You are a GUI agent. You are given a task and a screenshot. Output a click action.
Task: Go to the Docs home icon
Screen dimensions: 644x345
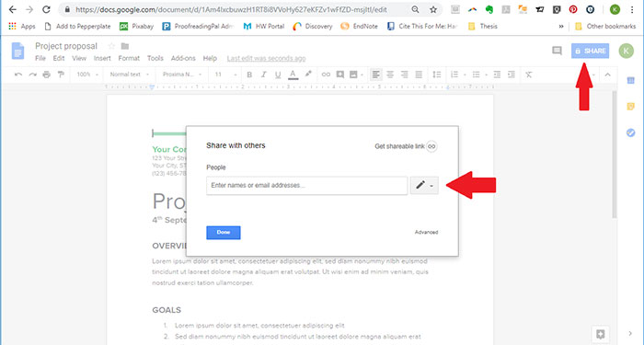[x=17, y=52]
